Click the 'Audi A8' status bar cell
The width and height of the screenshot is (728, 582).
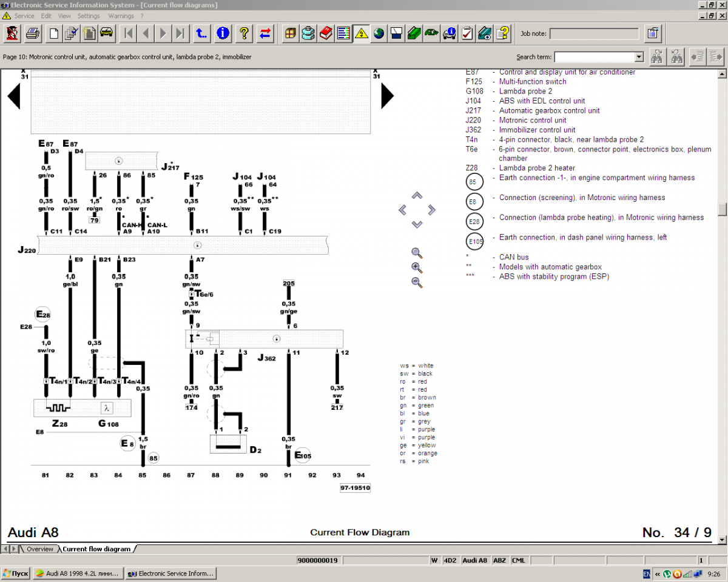(x=474, y=561)
